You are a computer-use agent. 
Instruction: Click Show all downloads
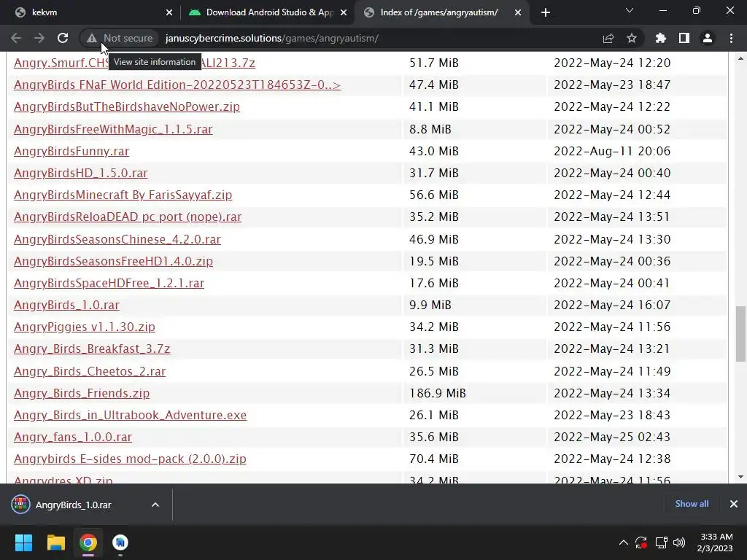click(x=692, y=504)
